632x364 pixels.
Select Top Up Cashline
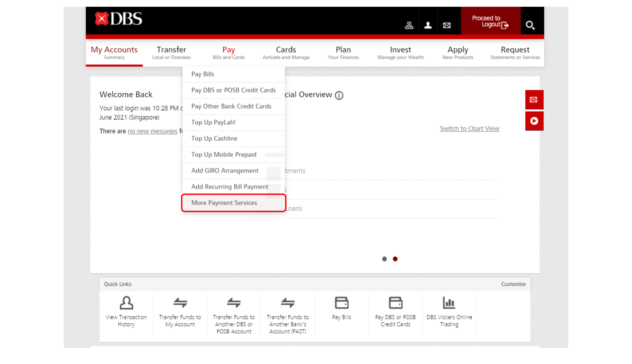point(234,139)
